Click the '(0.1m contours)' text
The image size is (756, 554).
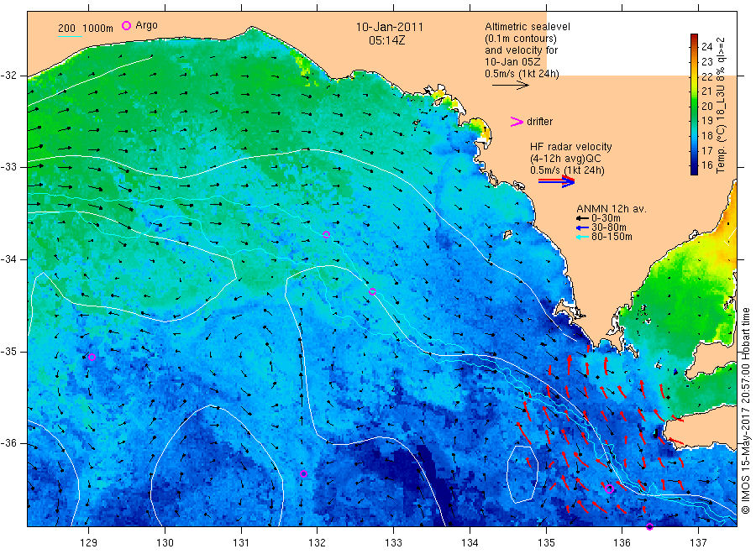[521, 39]
